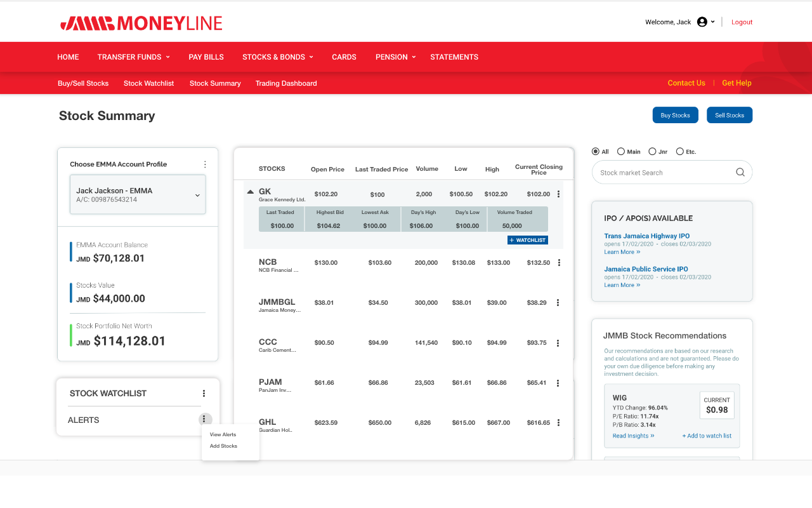Focus the Stock market Search field

click(x=672, y=172)
